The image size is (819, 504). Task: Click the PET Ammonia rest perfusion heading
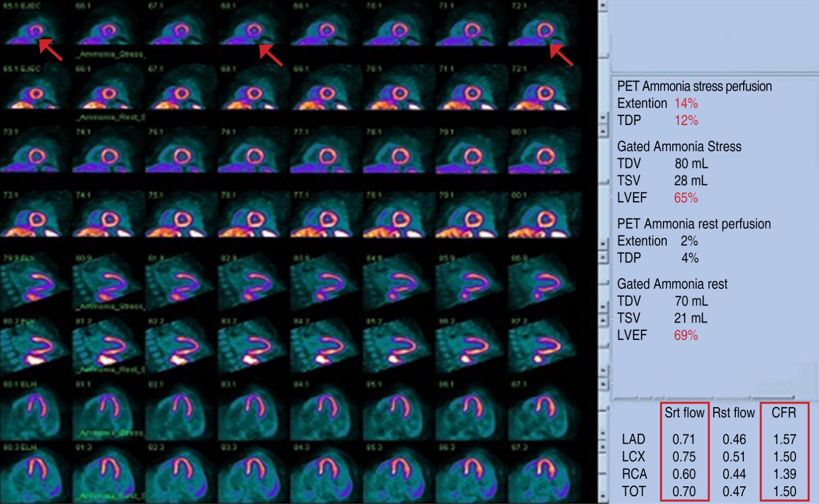pyautogui.click(x=693, y=224)
